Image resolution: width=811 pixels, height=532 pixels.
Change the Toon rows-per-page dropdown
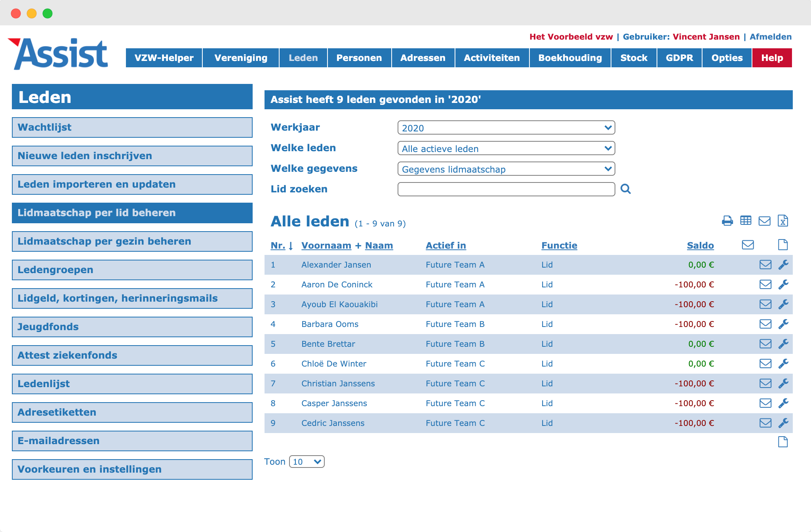[307, 462]
